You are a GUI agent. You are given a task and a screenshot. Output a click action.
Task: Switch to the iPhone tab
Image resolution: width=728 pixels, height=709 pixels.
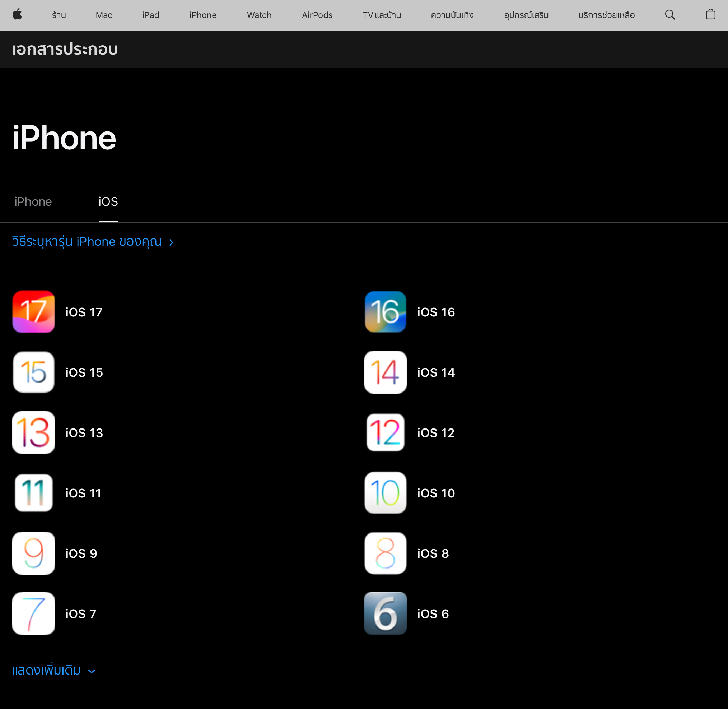pyautogui.click(x=33, y=201)
